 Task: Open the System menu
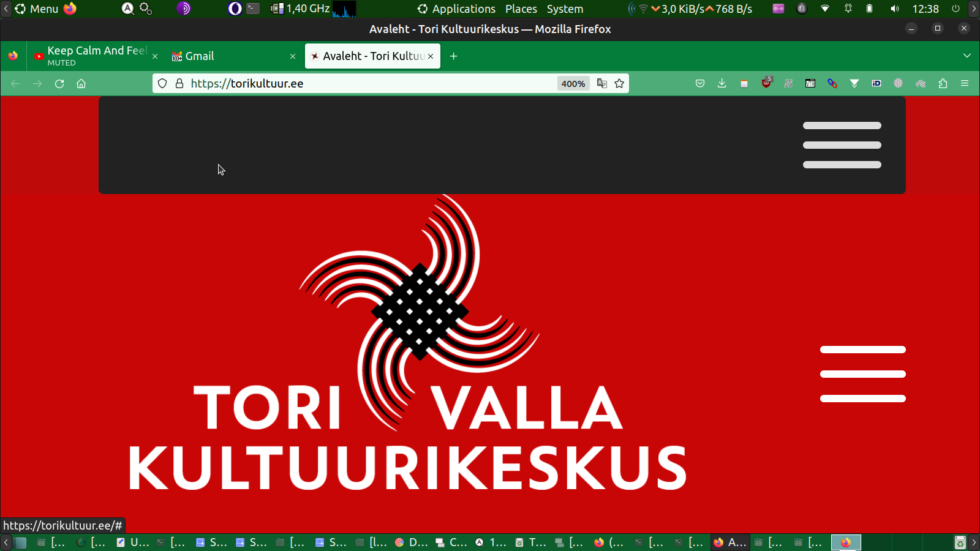click(565, 9)
